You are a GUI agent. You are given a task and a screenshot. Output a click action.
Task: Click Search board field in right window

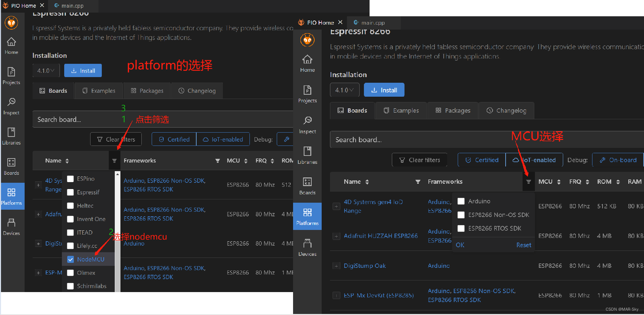click(487, 140)
